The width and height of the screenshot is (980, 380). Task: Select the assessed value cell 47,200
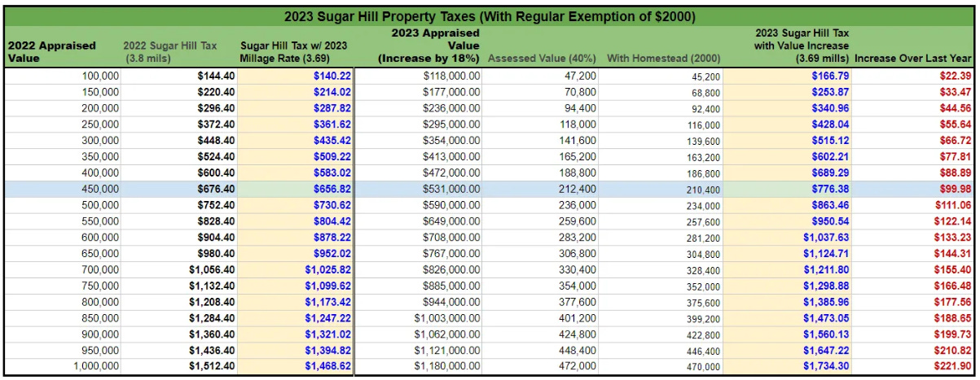541,76
